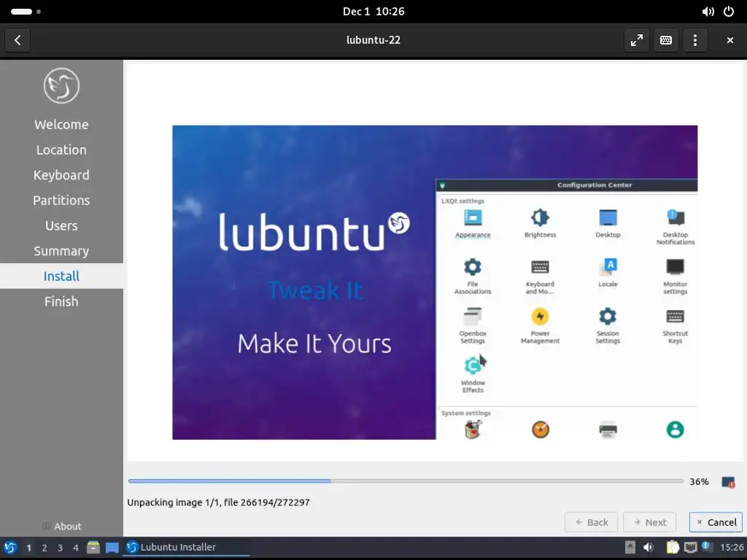Click the Next button
The image size is (747, 560).
650,522
